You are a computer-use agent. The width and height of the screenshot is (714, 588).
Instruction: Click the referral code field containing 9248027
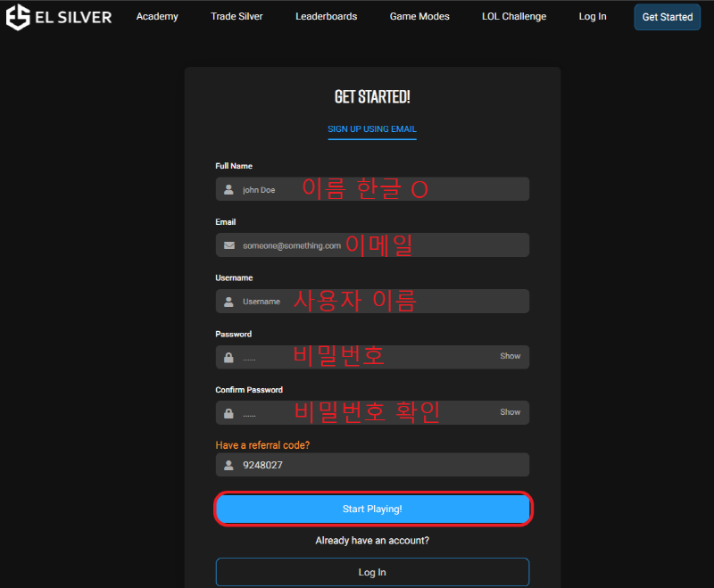(372, 465)
